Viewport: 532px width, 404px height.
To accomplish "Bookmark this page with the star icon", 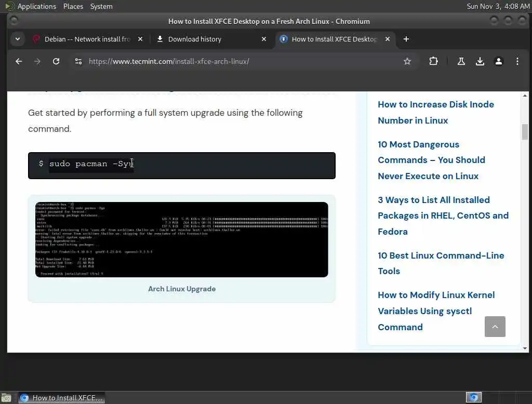I will tap(407, 61).
